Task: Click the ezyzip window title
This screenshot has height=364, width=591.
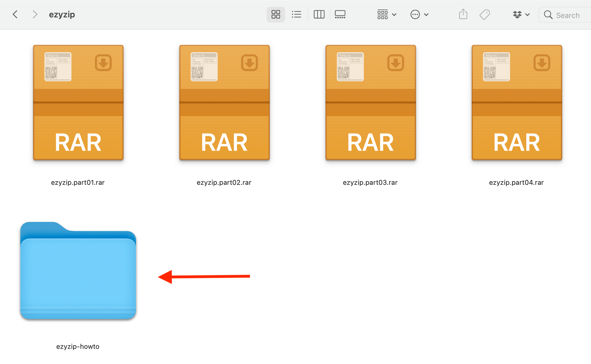Action: point(62,14)
